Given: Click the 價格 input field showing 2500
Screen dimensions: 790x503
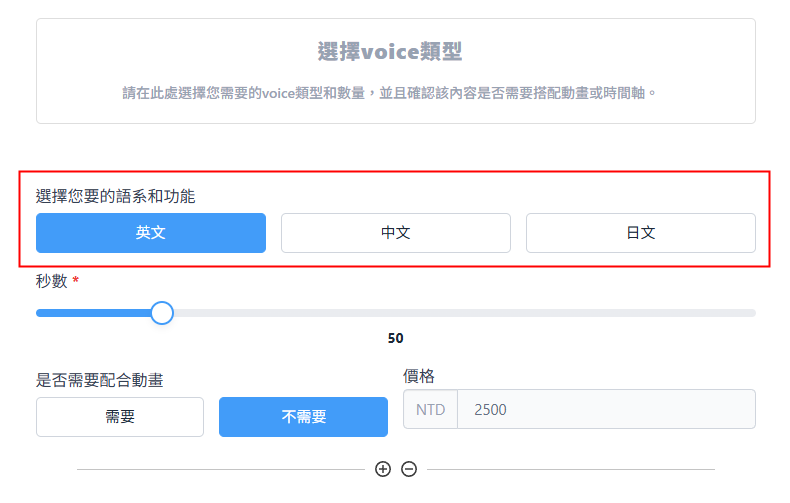Looking at the screenshot, I should [605, 409].
